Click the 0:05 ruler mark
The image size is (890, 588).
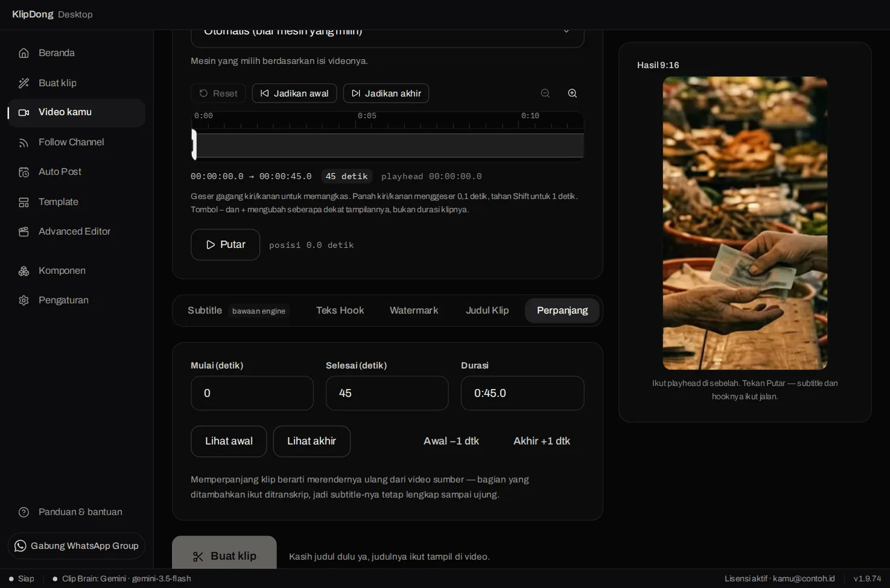pos(367,116)
